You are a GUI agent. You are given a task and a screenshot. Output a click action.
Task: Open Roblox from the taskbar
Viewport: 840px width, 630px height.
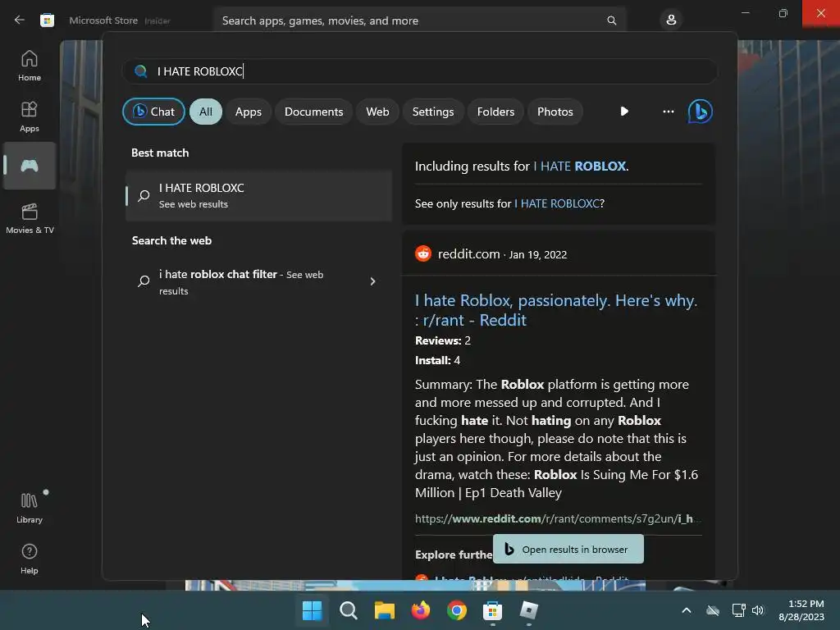[x=529, y=610]
